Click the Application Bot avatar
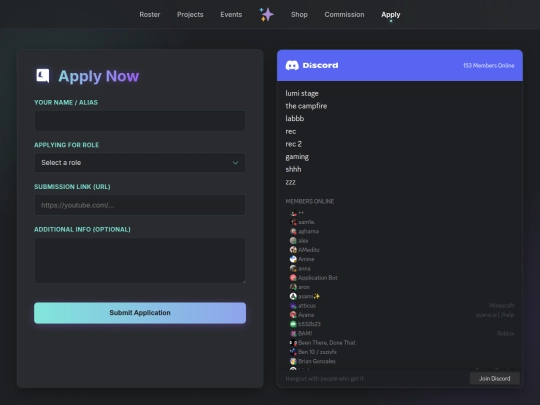The height and width of the screenshot is (405, 540). pos(293,278)
